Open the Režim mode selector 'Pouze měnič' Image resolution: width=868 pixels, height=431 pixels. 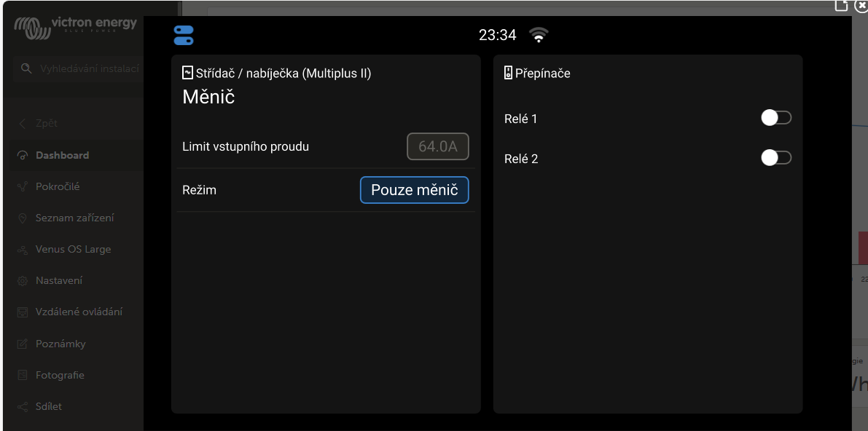click(x=414, y=190)
